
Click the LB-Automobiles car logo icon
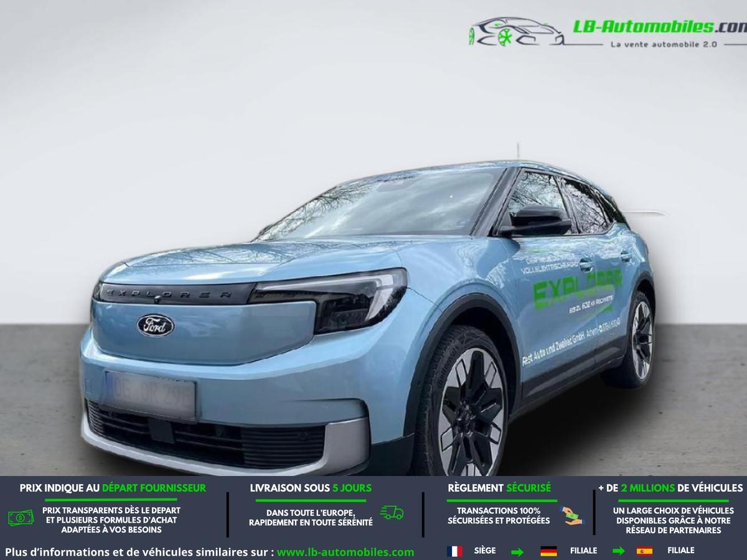(517, 32)
